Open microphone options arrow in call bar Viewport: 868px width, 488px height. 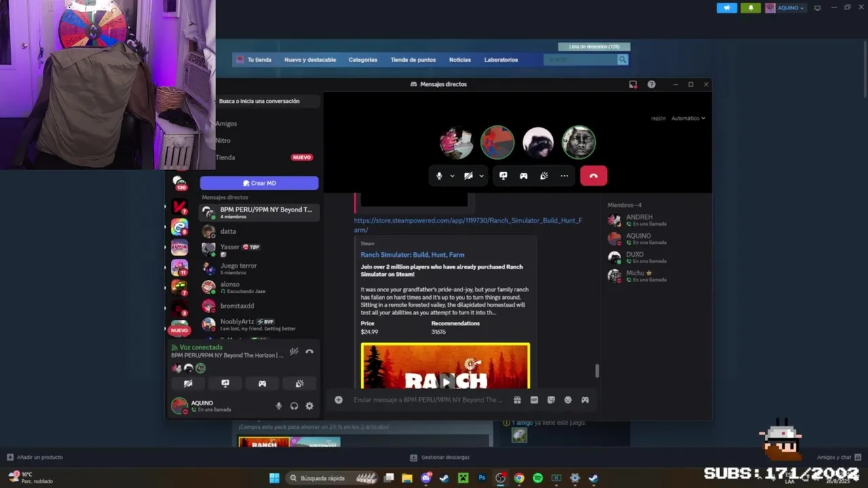[x=452, y=176]
